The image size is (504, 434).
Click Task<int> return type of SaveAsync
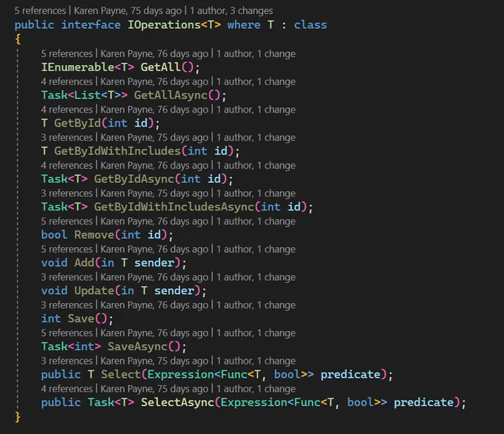point(71,347)
